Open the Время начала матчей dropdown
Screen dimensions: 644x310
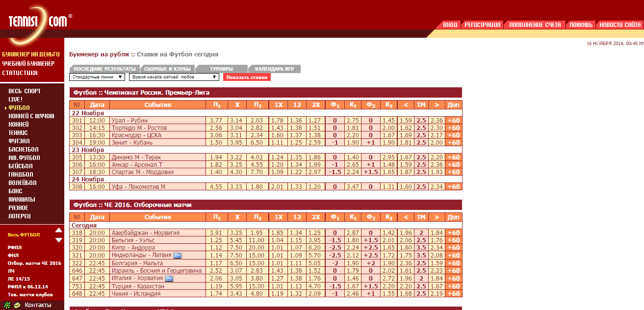[x=174, y=77]
